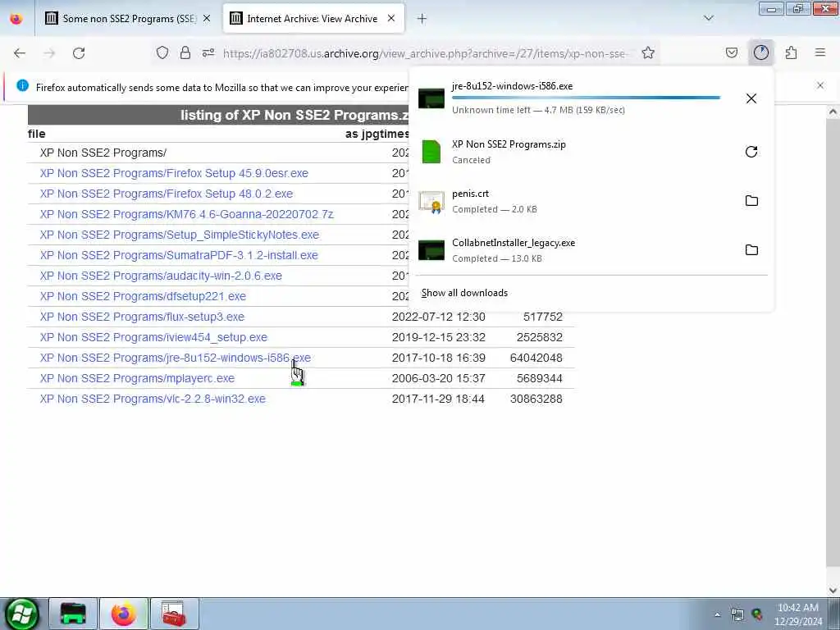Image resolution: width=840 pixels, height=630 pixels.
Task: Click the XP Non SSE2 Programs/ folder row
Action: tap(103, 153)
